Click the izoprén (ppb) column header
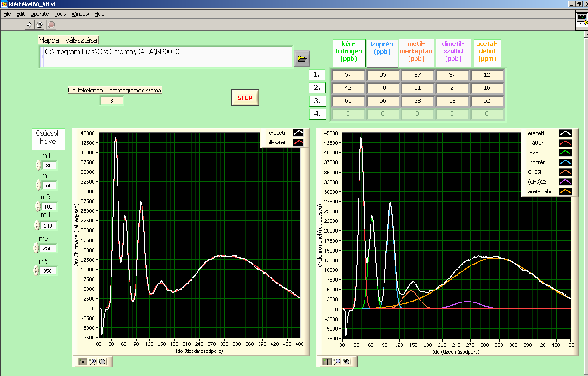588x376 pixels. tap(383, 53)
